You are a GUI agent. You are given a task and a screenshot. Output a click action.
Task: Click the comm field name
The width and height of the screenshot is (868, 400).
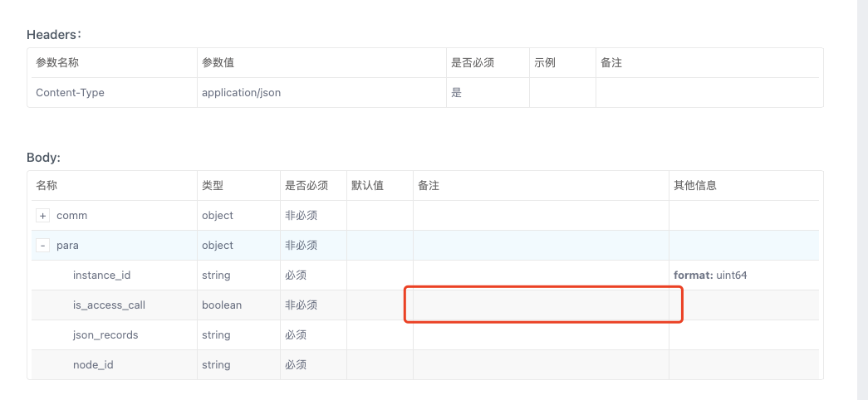pos(72,216)
